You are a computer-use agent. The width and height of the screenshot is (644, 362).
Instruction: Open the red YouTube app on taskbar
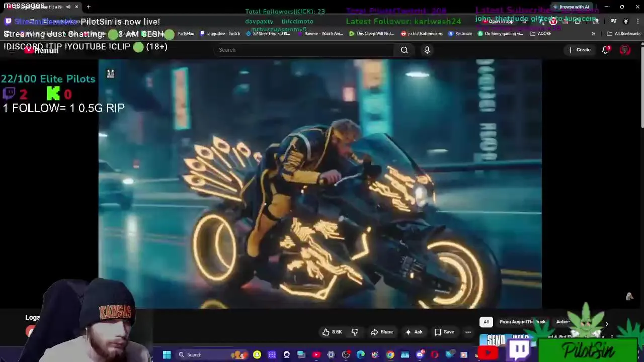316,355
